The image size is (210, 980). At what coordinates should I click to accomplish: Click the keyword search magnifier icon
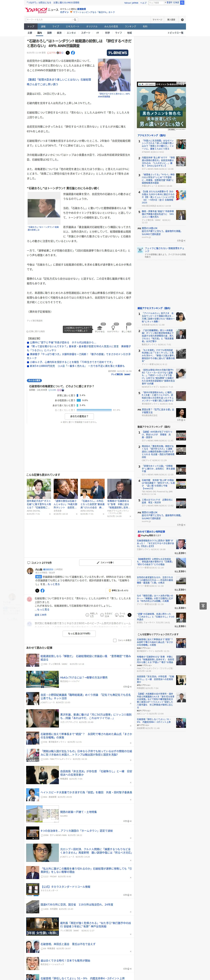pos(75,20)
